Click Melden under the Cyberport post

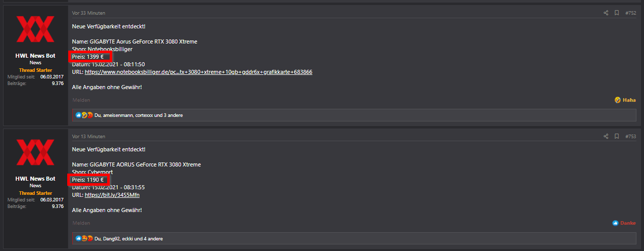tap(81, 223)
